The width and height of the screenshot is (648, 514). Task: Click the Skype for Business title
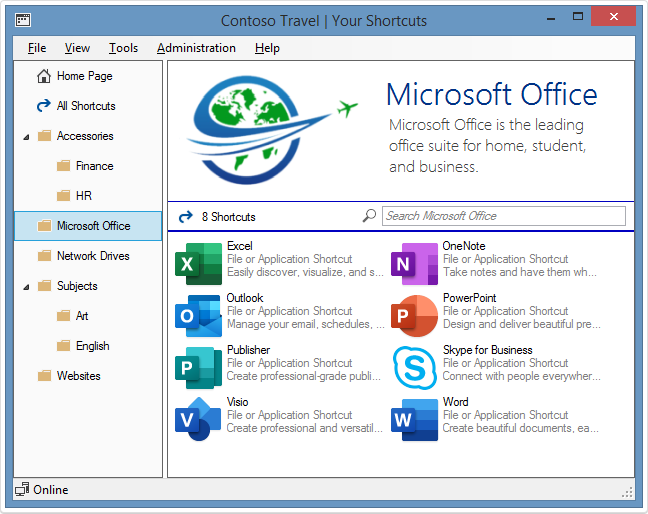tap(488, 350)
